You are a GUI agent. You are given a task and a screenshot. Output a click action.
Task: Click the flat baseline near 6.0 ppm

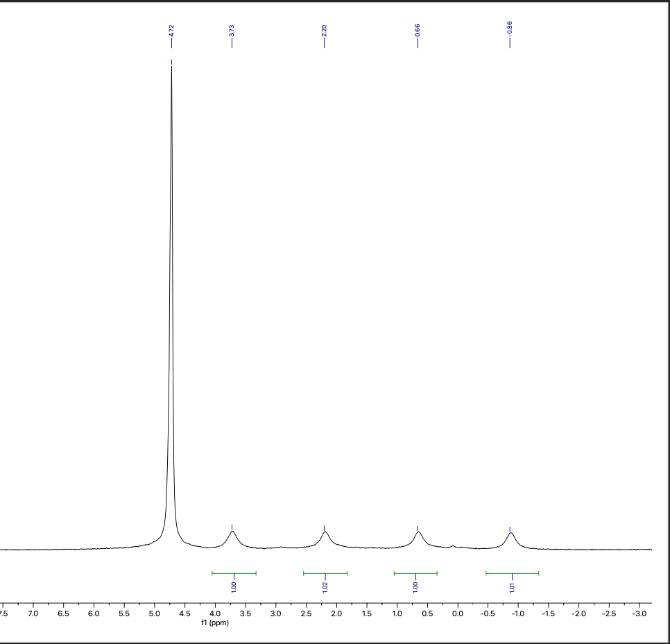pos(95,550)
